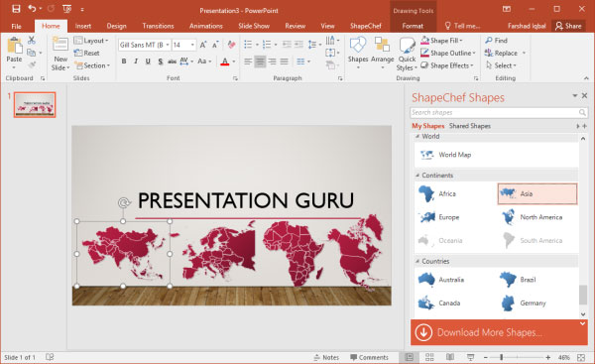This screenshot has width=595, height=364.
Task: Increase font size icon
Action: pyautogui.click(x=203, y=45)
